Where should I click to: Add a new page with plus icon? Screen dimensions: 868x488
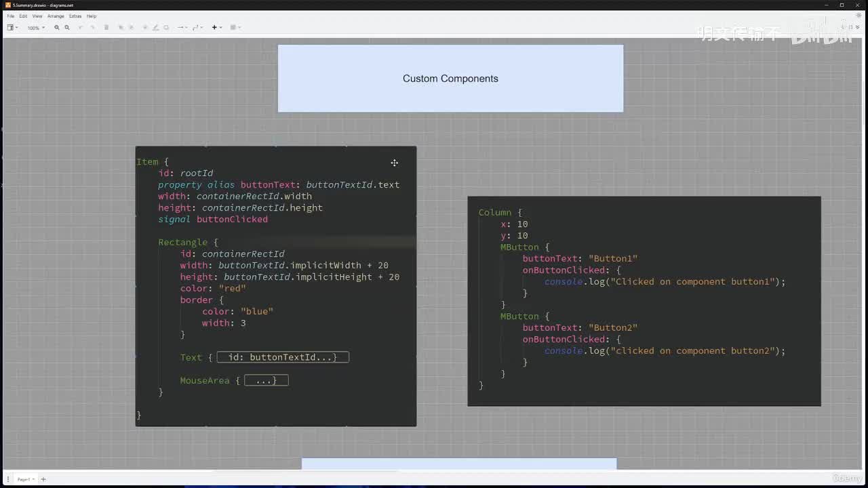[x=43, y=479]
